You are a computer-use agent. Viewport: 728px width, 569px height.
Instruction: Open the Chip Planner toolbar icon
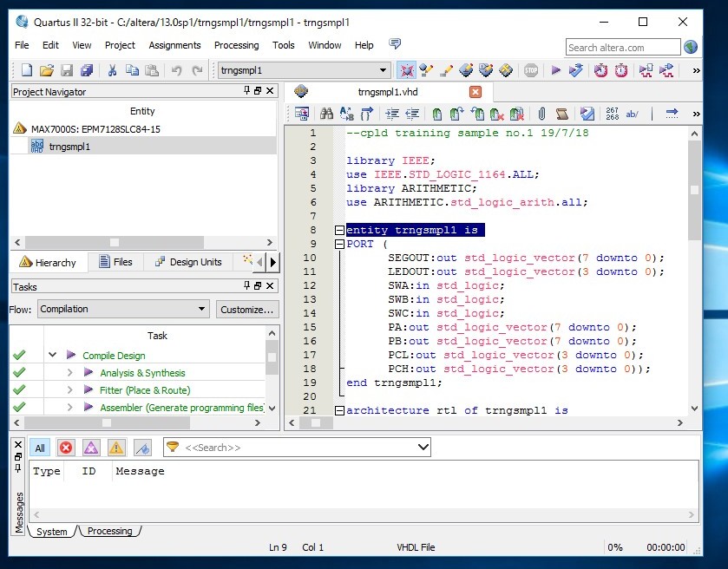[x=506, y=70]
